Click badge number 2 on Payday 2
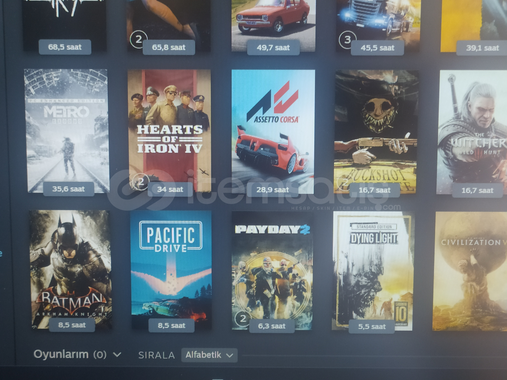 coord(243,319)
